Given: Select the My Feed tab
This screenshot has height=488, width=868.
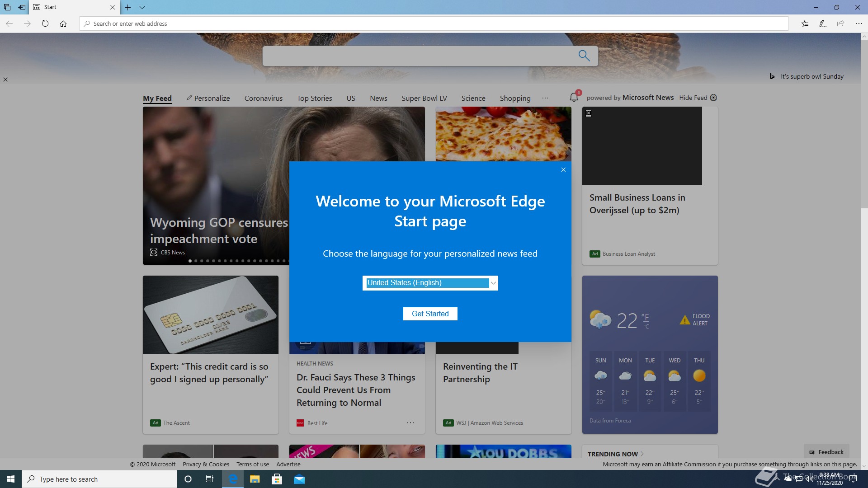Looking at the screenshot, I should [x=157, y=98].
